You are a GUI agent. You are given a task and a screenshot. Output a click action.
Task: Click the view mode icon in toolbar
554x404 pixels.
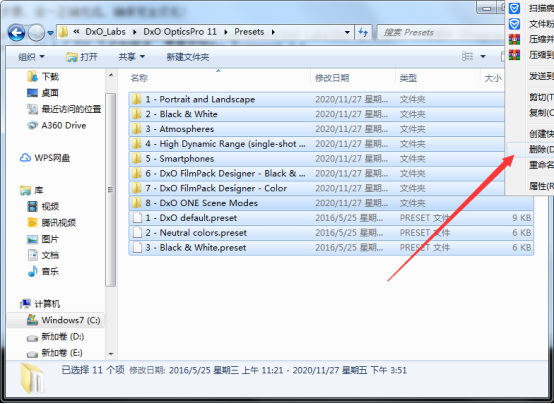467,57
